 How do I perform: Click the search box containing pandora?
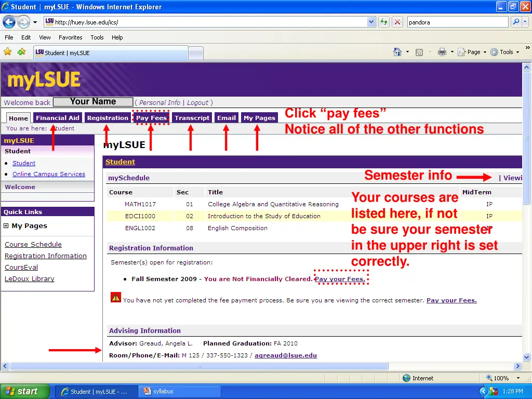click(x=457, y=22)
